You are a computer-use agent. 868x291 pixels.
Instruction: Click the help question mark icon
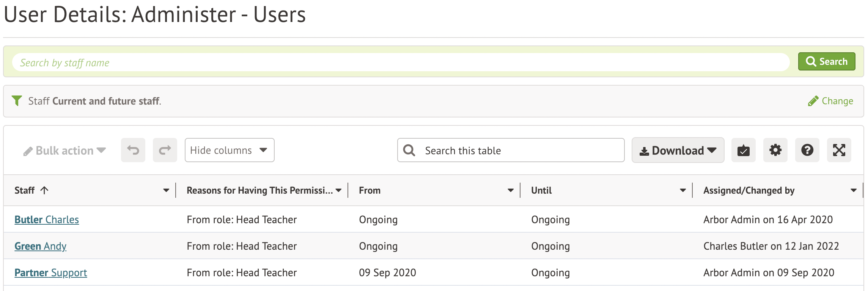tap(807, 150)
